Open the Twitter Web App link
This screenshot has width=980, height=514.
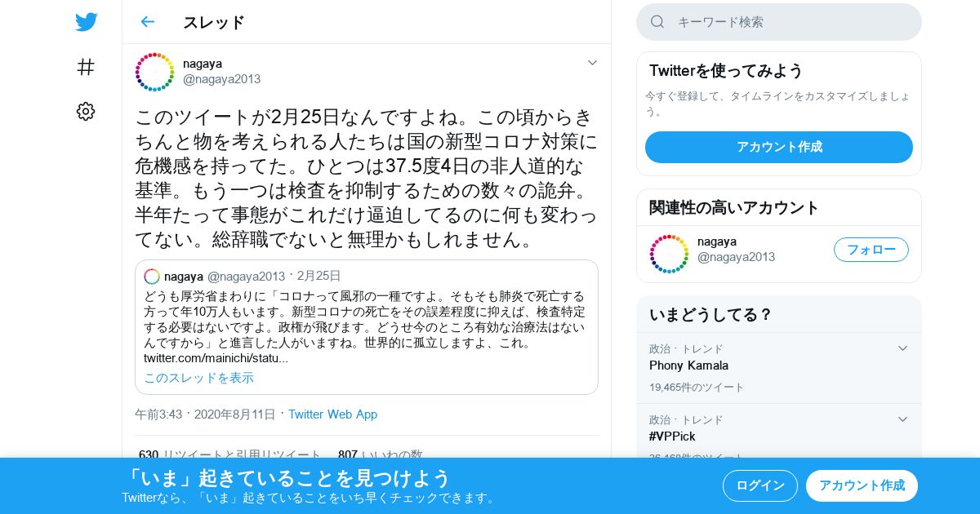click(332, 414)
